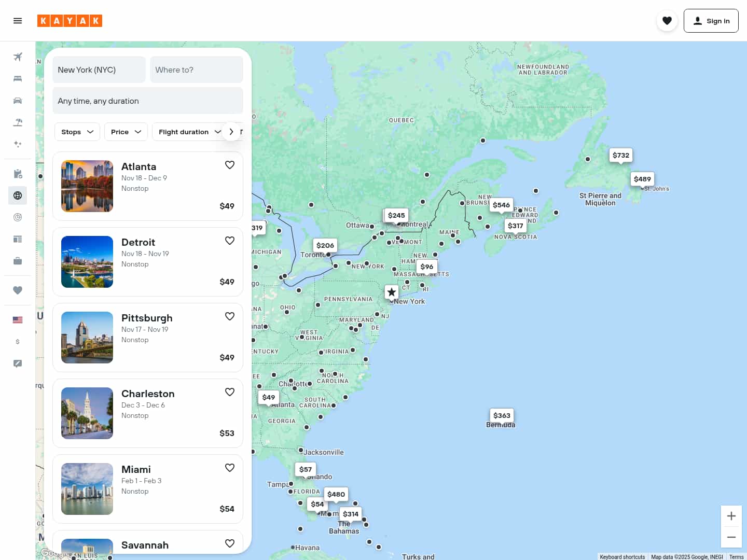747x560 pixels.
Task: Favorite the Charleston destination card
Action: click(x=230, y=392)
